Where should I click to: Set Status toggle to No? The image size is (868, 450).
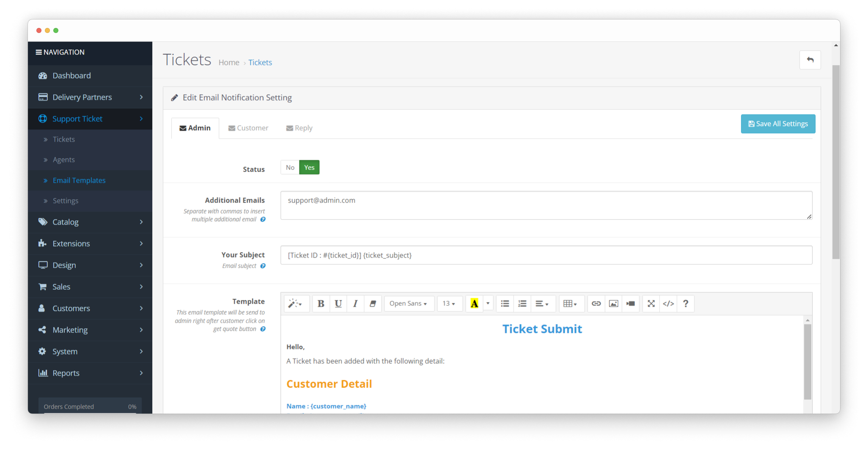[290, 167]
